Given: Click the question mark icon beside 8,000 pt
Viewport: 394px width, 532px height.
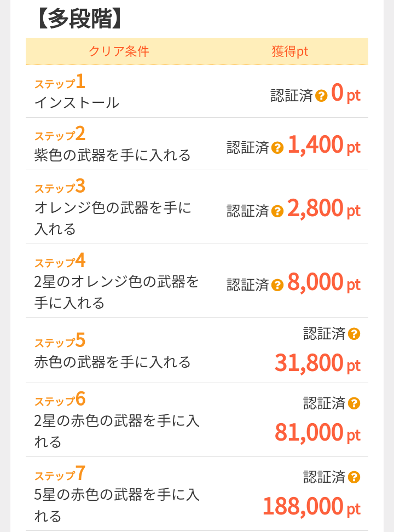Looking at the screenshot, I should (x=277, y=285).
